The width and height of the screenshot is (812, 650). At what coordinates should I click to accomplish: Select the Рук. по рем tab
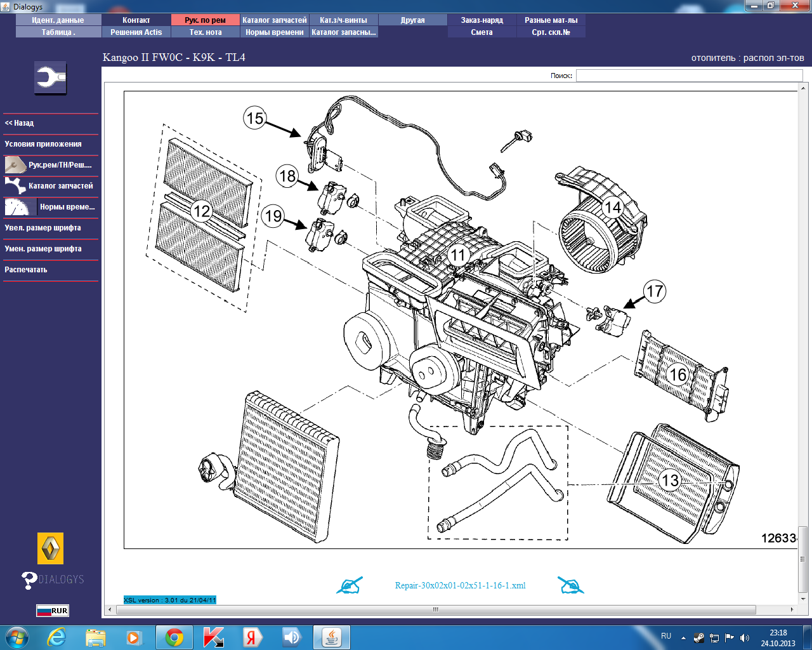[206, 20]
